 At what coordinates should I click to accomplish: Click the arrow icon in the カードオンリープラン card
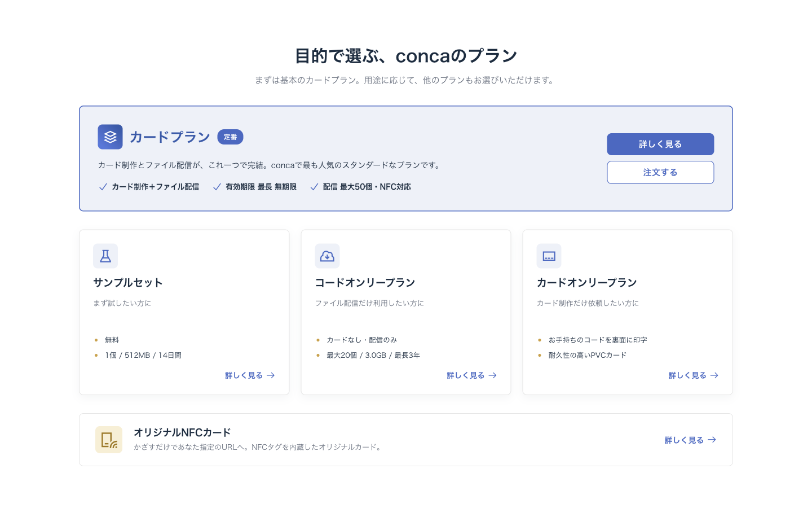[x=714, y=375]
